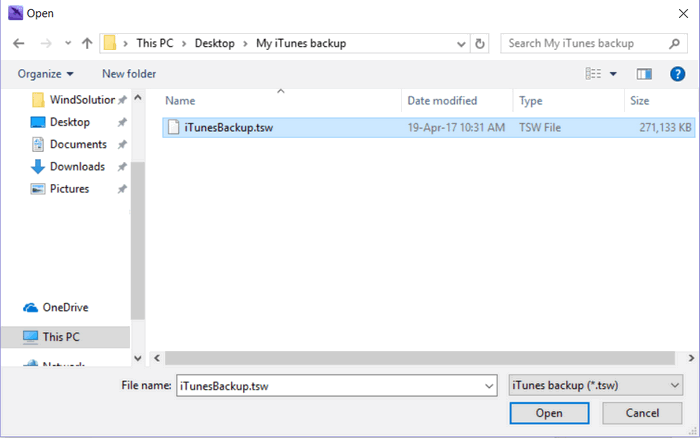Open the iTunes backup (*.tsw) file type dropdown
Screen dimensions: 700x438
tap(596, 385)
